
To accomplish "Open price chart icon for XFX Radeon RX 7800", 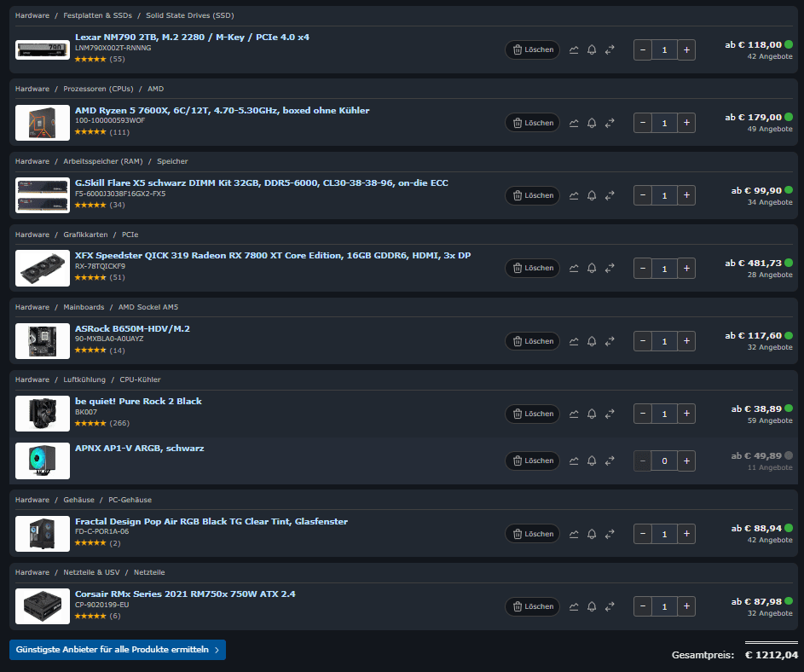I will tap(574, 269).
